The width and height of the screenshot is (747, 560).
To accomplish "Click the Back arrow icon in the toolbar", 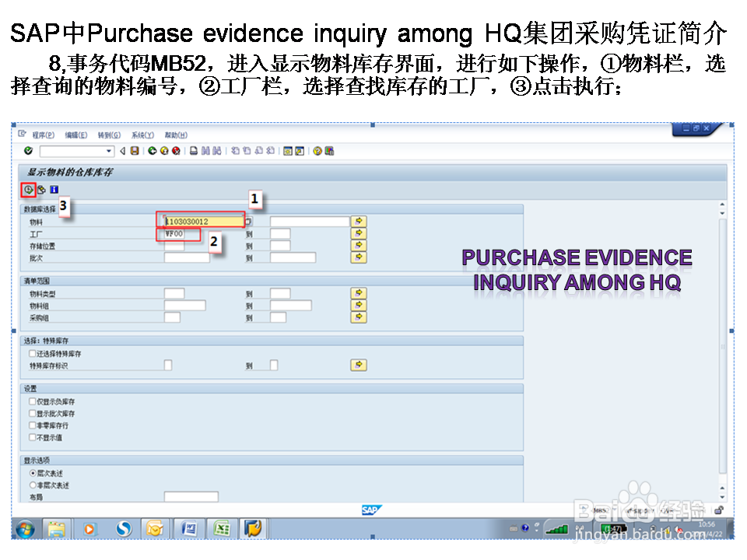I will 152,151.
